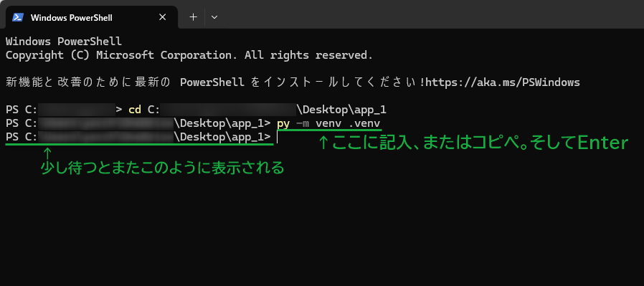The width and height of the screenshot is (644, 286).
Task: Click the first 'Windows PowerShell' output line
Action: [64, 42]
